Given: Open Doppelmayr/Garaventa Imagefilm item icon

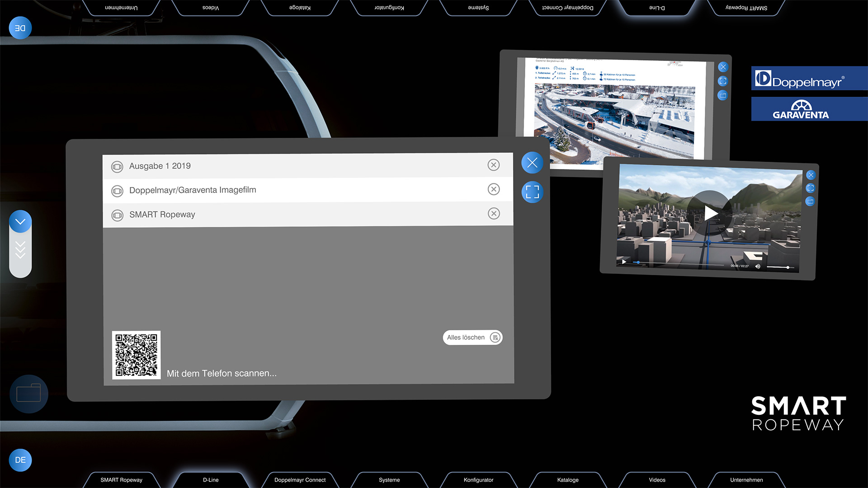Looking at the screenshot, I should [x=117, y=191].
